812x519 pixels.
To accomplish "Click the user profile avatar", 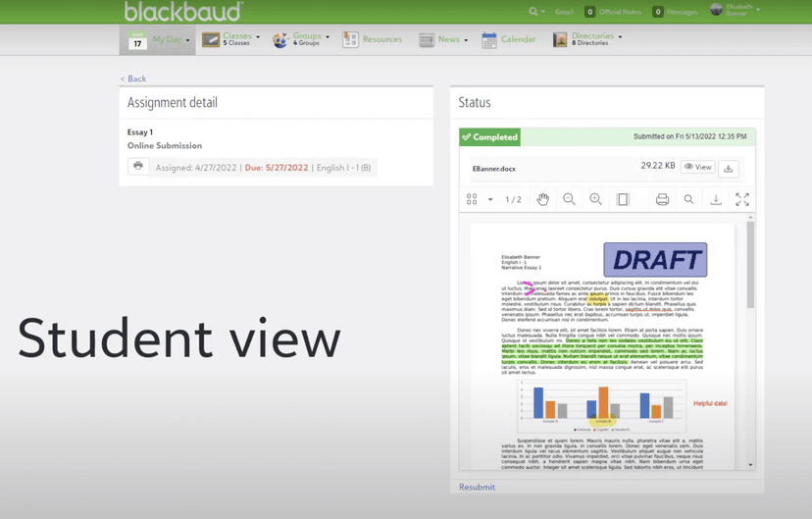I will pos(716,10).
